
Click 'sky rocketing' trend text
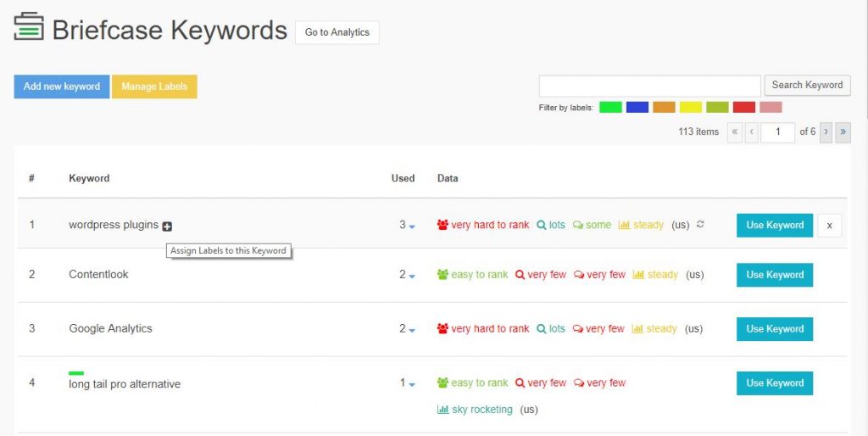pyautogui.click(x=482, y=410)
